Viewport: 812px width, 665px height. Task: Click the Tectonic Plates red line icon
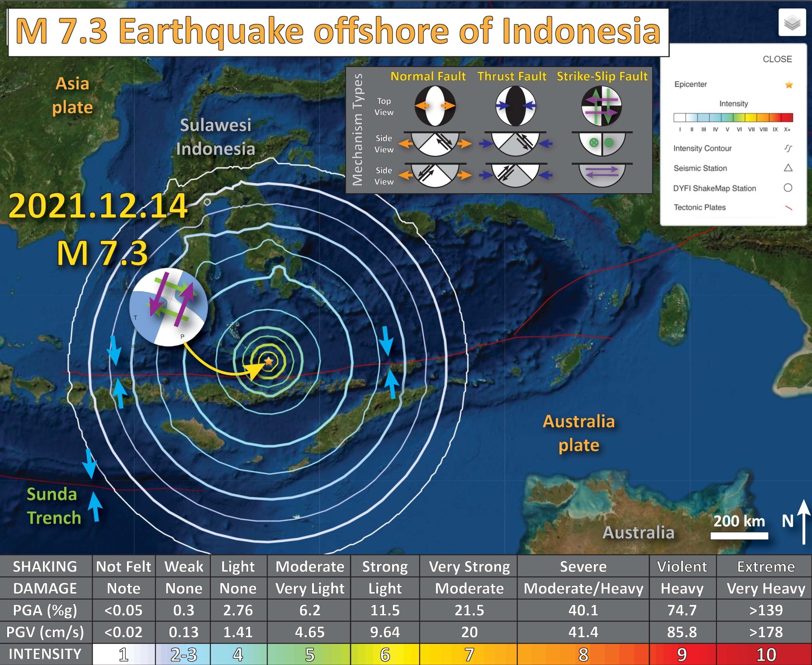788,208
